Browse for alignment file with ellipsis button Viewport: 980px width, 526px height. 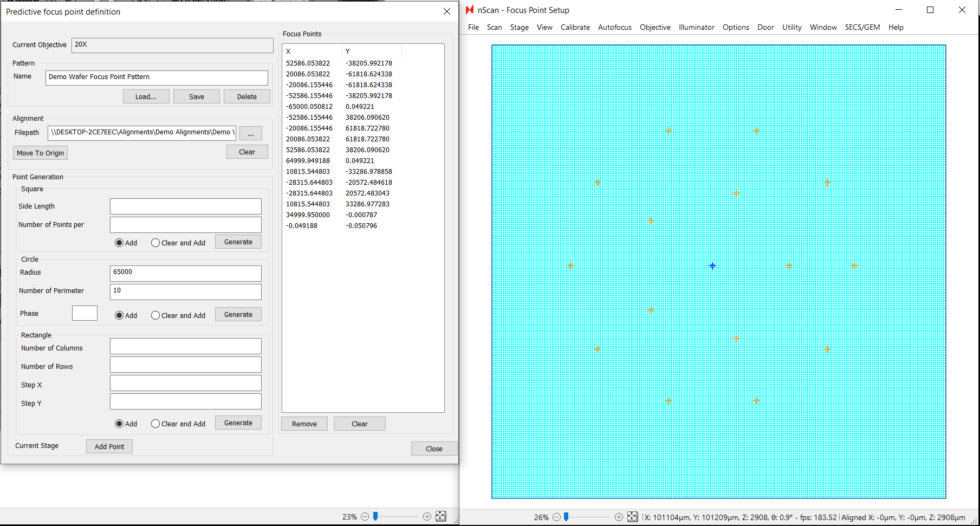click(251, 133)
